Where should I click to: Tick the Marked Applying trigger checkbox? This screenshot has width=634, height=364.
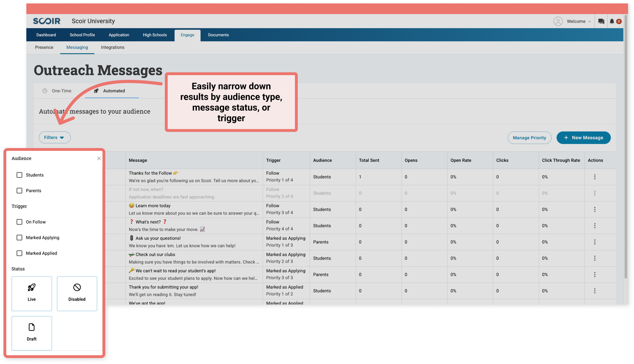click(x=19, y=238)
